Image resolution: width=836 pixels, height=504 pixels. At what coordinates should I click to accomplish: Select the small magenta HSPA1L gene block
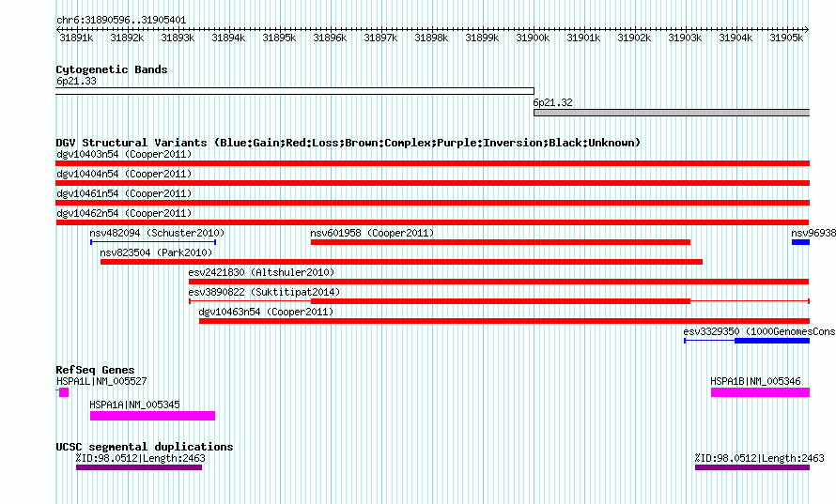pos(64,392)
